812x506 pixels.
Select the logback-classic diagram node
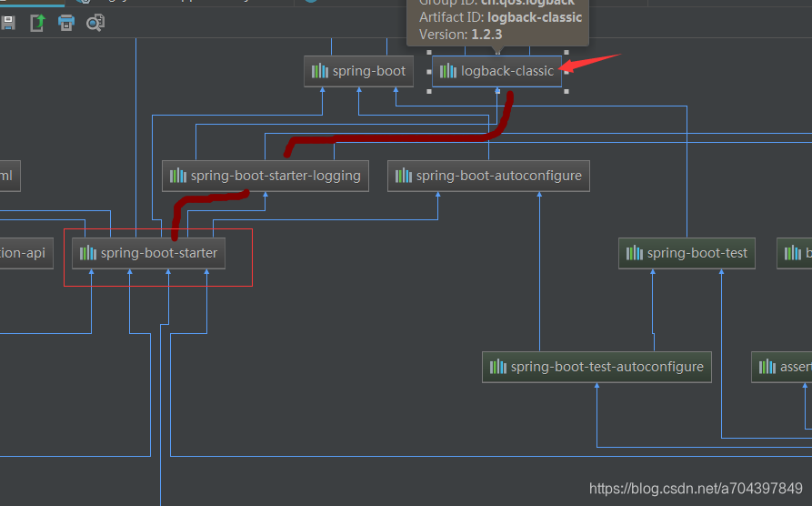point(497,71)
